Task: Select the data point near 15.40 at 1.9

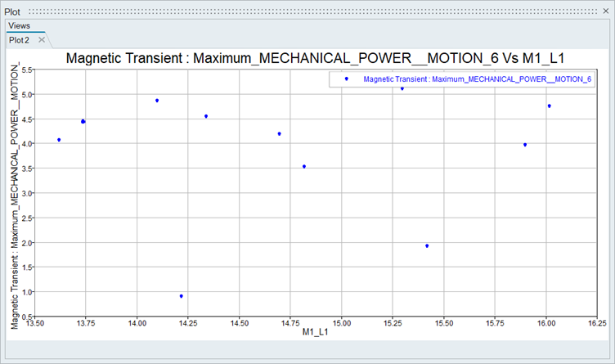Action: (x=427, y=246)
